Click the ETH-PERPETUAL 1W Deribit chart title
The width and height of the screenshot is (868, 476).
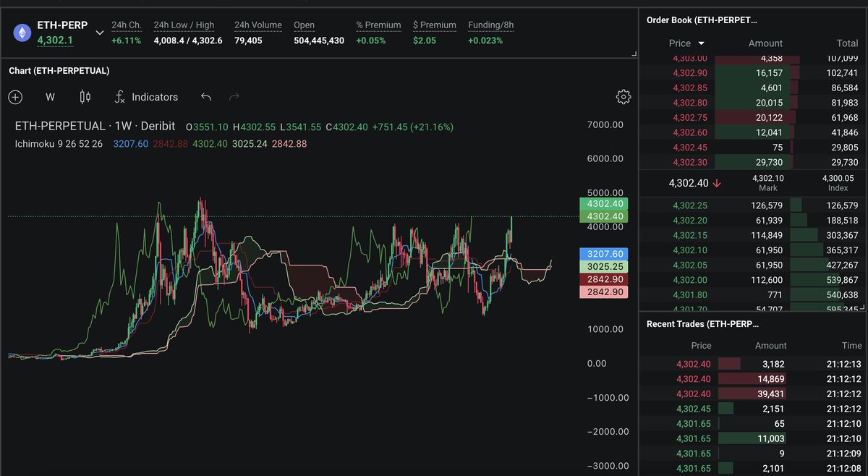(x=95, y=127)
